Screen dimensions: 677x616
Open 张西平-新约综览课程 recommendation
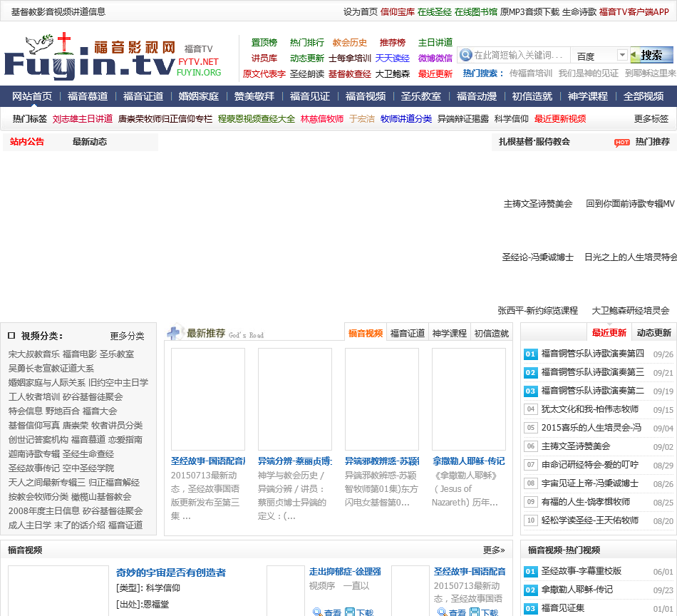click(537, 311)
